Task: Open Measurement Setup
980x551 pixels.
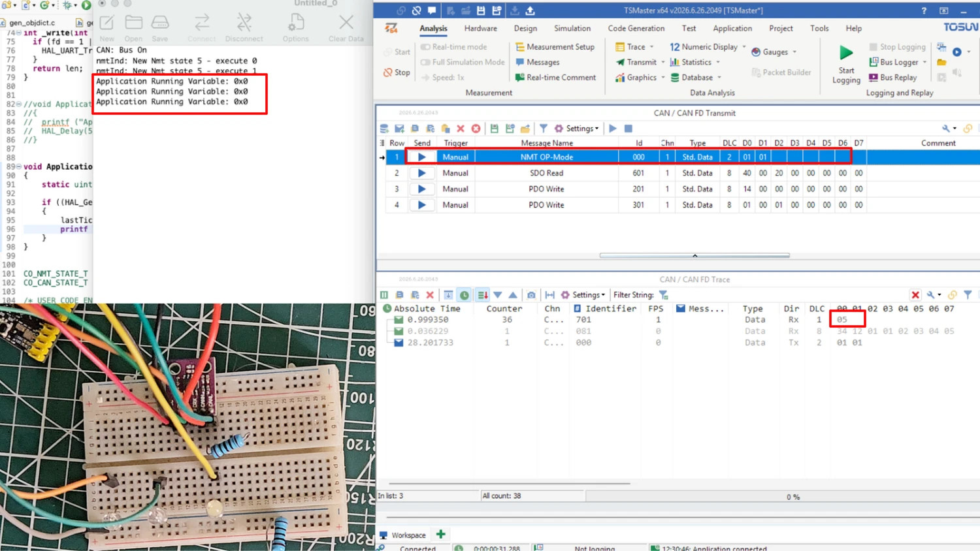Action: pos(555,47)
